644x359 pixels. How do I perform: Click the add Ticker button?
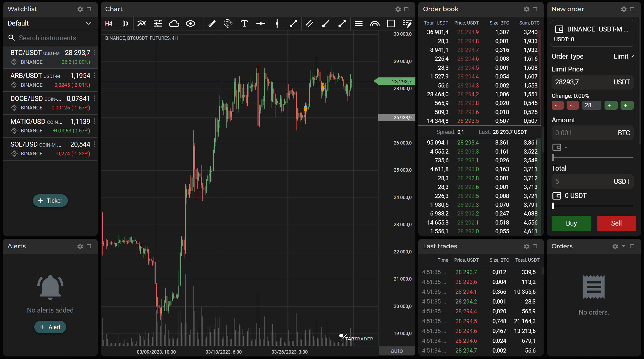50,201
